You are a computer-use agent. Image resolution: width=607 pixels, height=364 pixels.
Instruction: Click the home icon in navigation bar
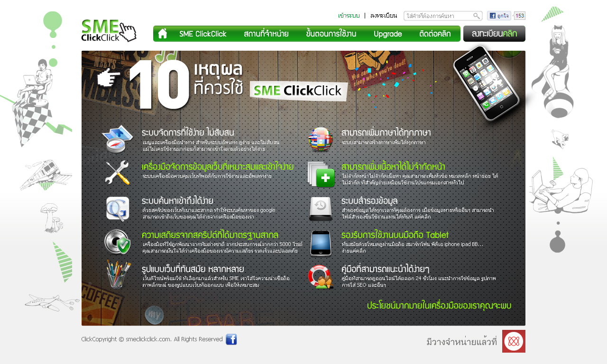163,34
